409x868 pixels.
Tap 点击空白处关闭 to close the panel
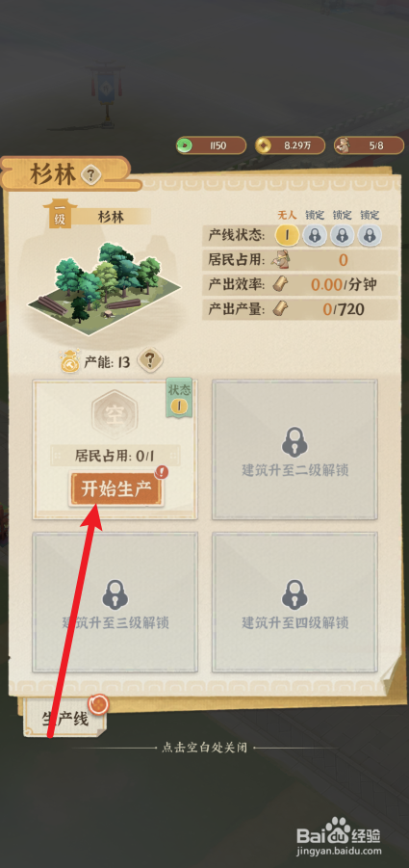(204, 748)
